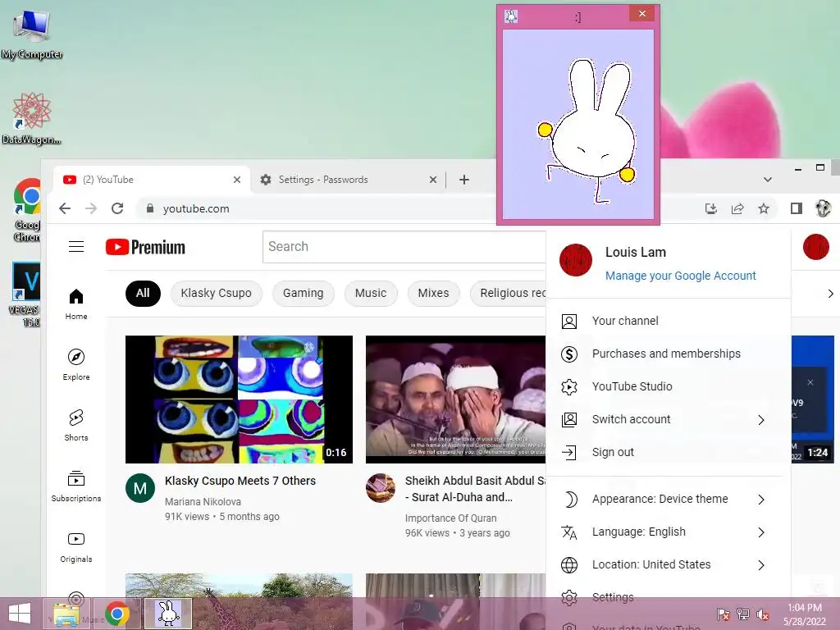This screenshot has width=840, height=630.
Task: Open Klasky Csupo Meets 7 Others title
Action: (x=240, y=481)
